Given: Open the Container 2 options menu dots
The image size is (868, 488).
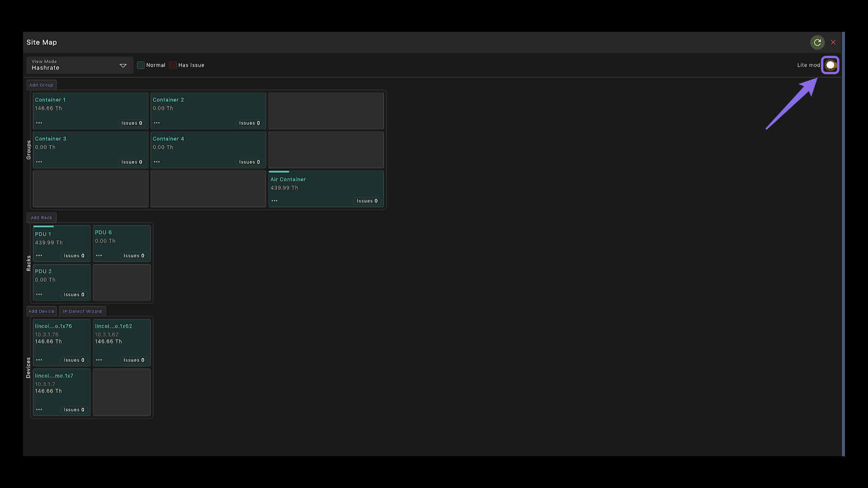Looking at the screenshot, I should tap(156, 123).
